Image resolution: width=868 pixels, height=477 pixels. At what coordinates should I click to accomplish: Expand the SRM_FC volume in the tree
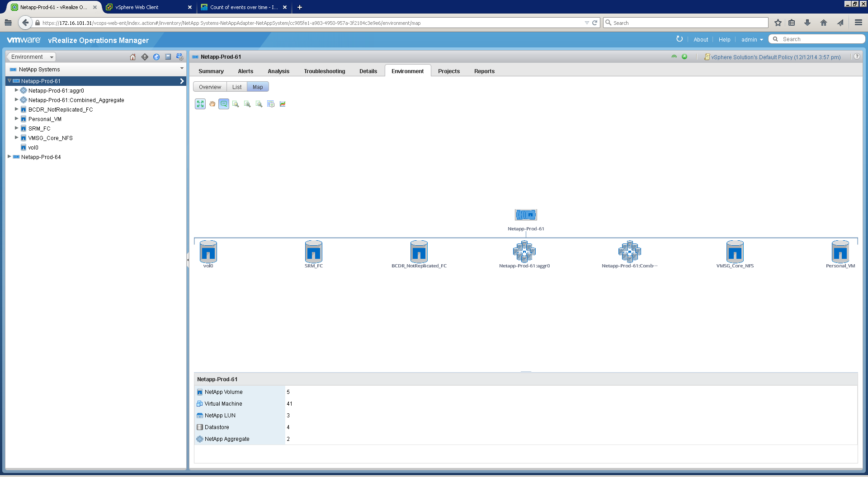(x=17, y=128)
